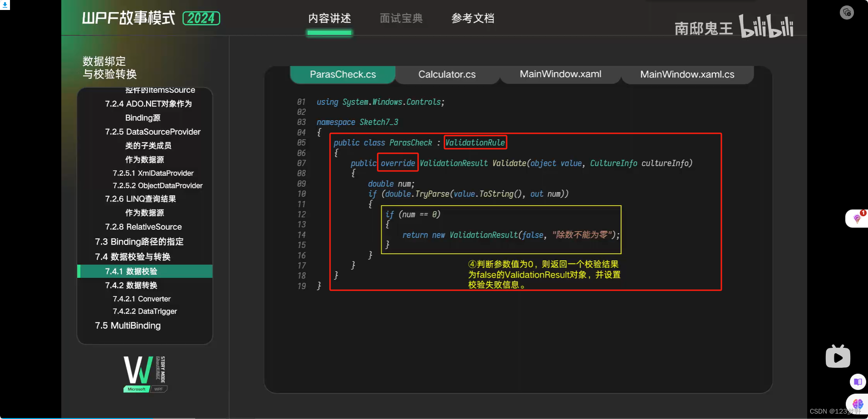868x419 pixels.
Task: Click the override keyword in code
Action: pyautogui.click(x=398, y=163)
